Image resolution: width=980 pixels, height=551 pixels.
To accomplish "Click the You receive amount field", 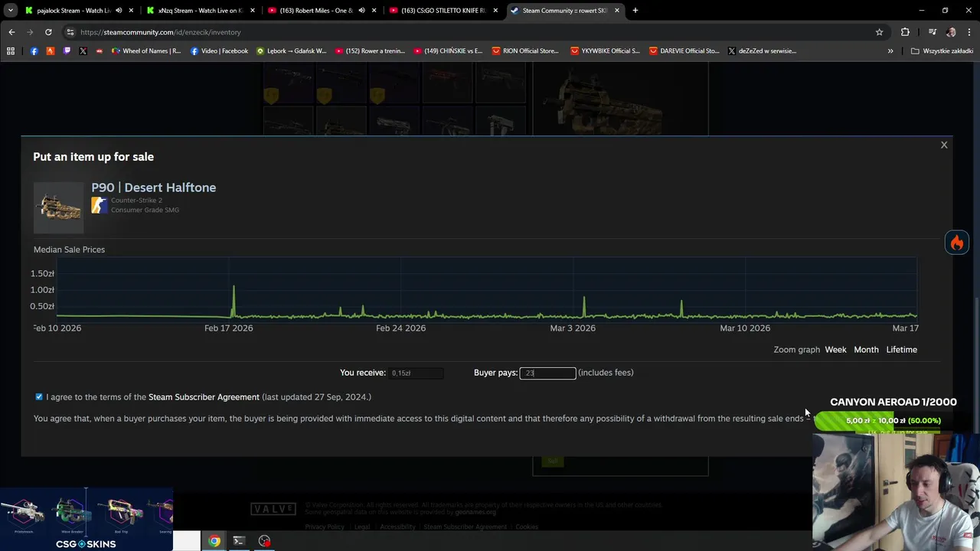I will [x=416, y=373].
